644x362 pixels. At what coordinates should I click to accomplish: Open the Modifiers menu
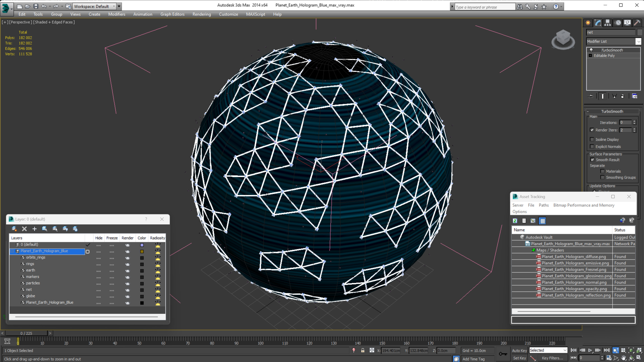[117, 14]
